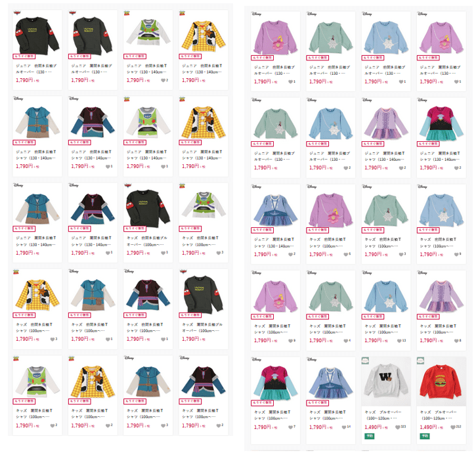Like the blue tulle dress with 14 hearts
476x455 pixels.
(x=344, y=427)
